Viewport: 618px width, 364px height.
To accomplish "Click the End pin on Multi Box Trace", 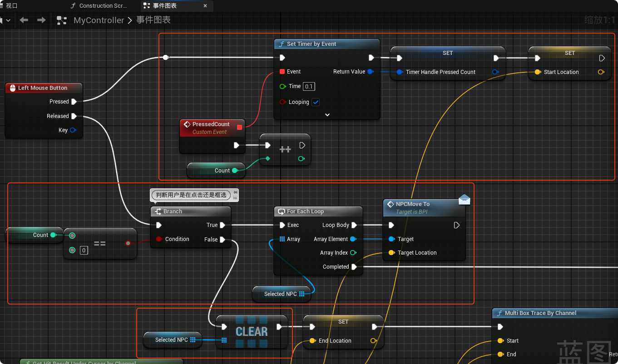I will pos(500,354).
